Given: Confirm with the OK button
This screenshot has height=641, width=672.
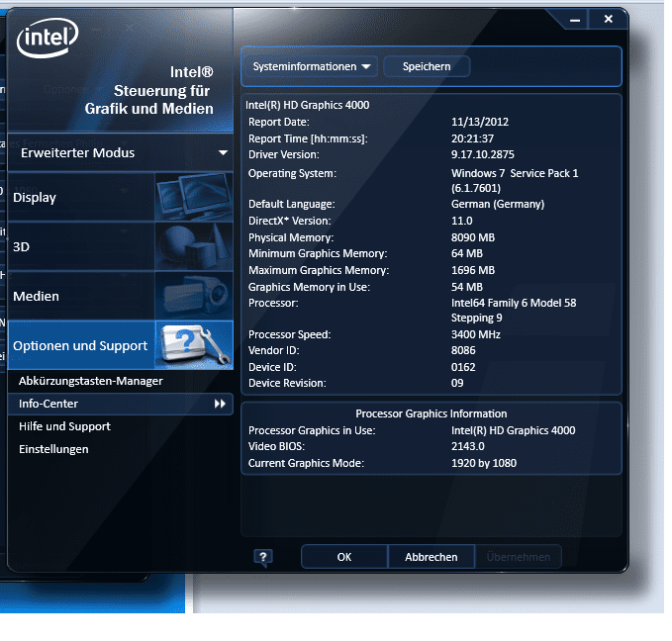Looking at the screenshot, I should tap(344, 557).
